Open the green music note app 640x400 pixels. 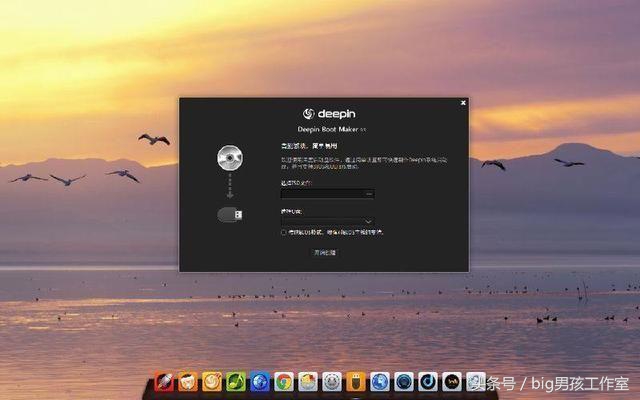coord(236,381)
